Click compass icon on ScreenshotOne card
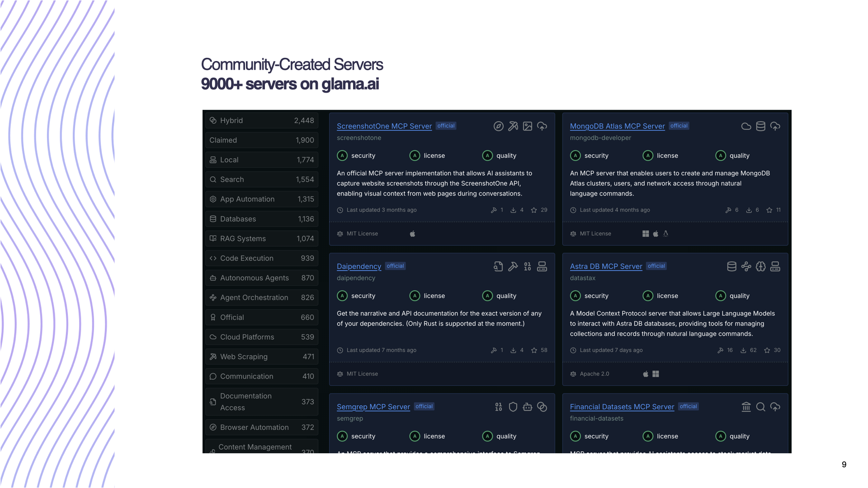This screenshot has height=488, width=868. 498,127
